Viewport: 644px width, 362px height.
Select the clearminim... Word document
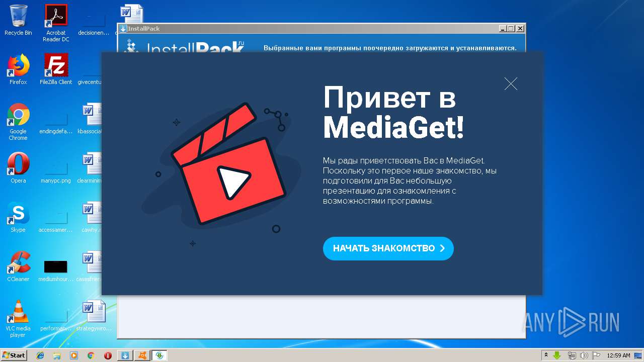coord(90,168)
